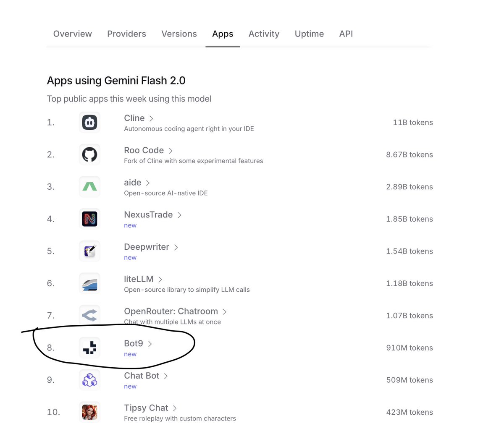View the Uptime tab
The width and height of the screenshot is (504, 447).
(309, 34)
